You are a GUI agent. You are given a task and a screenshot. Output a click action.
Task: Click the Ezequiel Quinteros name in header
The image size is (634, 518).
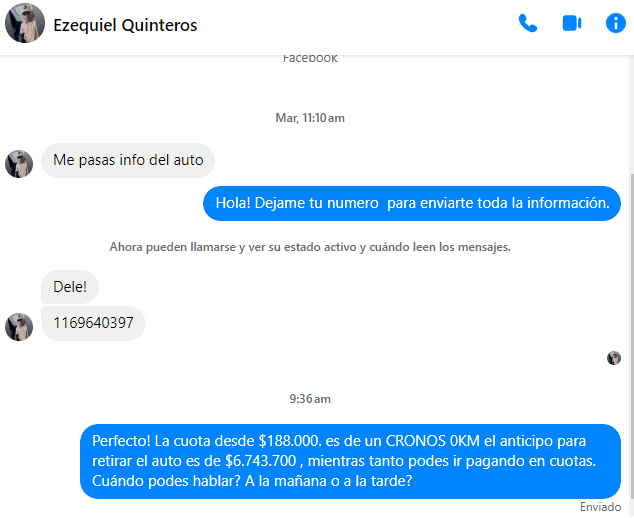(125, 25)
